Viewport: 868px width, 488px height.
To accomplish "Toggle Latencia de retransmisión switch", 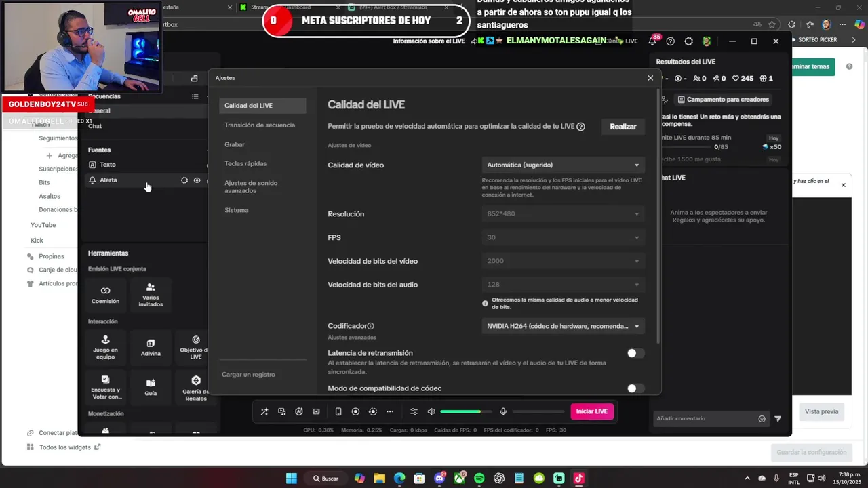I will click(635, 353).
